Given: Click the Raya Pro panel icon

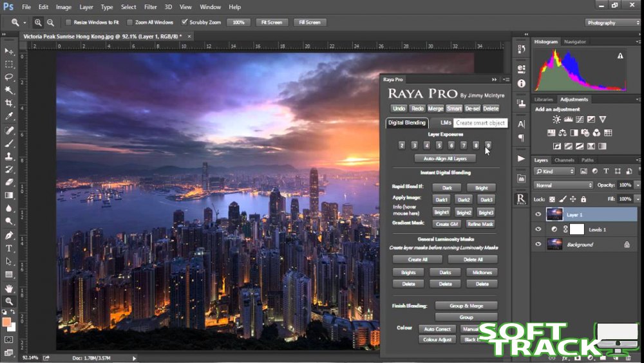Looking at the screenshot, I should point(521,199).
